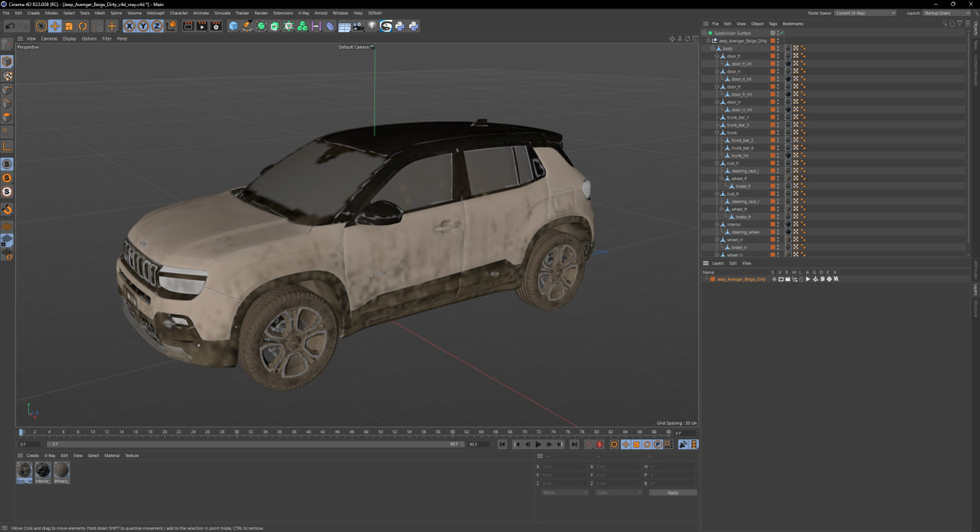Collapse the hub_fl node
The image size is (980, 532).
point(717,163)
